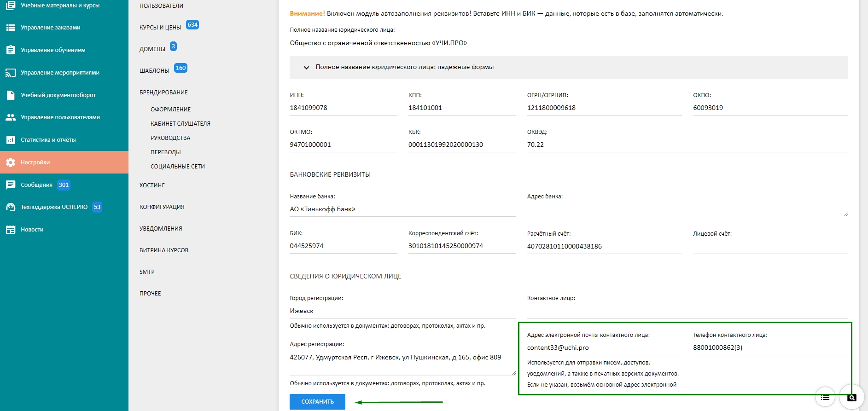This screenshot has height=411, width=868.
Task: Click the empty Контактное лицо field
Action: pyautogui.click(x=687, y=311)
